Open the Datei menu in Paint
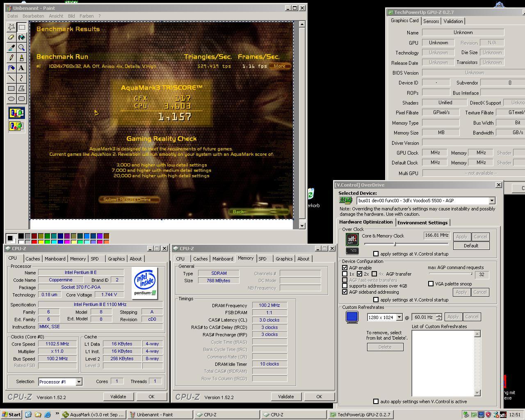The width and height of the screenshot is (525, 420). click(x=13, y=16)
